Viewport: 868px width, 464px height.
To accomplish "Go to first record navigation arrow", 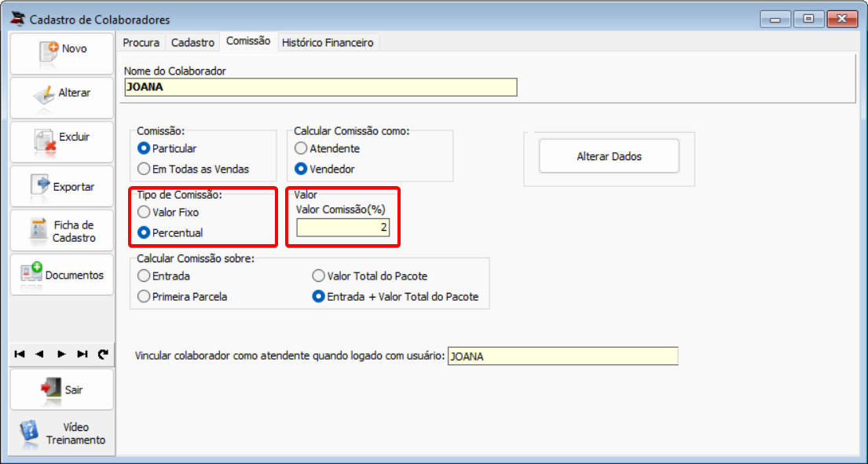I will pyautogui.click(x=20, y=354).
